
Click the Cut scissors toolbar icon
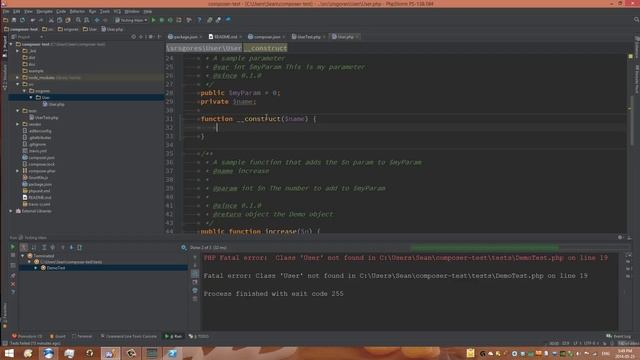(x=51, y=20)
